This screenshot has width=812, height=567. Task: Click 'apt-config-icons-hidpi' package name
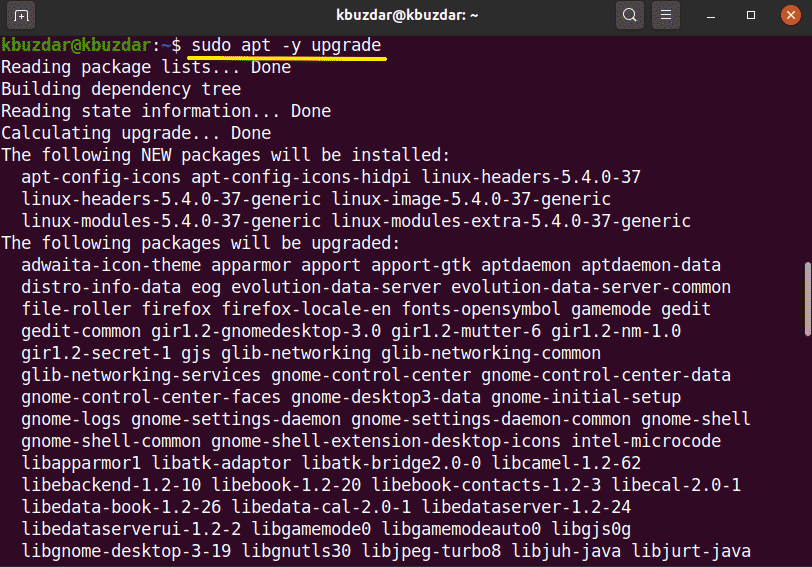(x=301, y=177)
